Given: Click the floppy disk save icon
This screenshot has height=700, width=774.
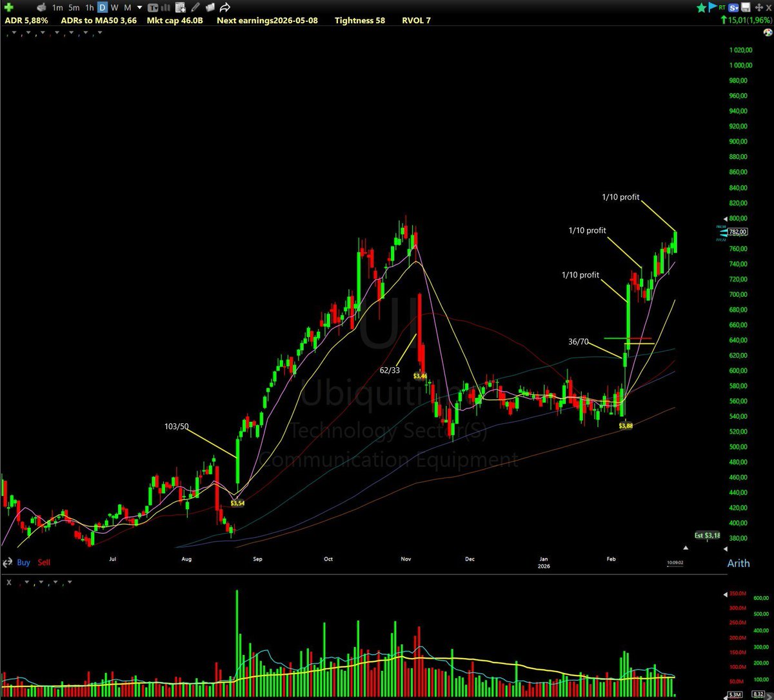Looking at the screenshot, I should click(x=746, y=7).
